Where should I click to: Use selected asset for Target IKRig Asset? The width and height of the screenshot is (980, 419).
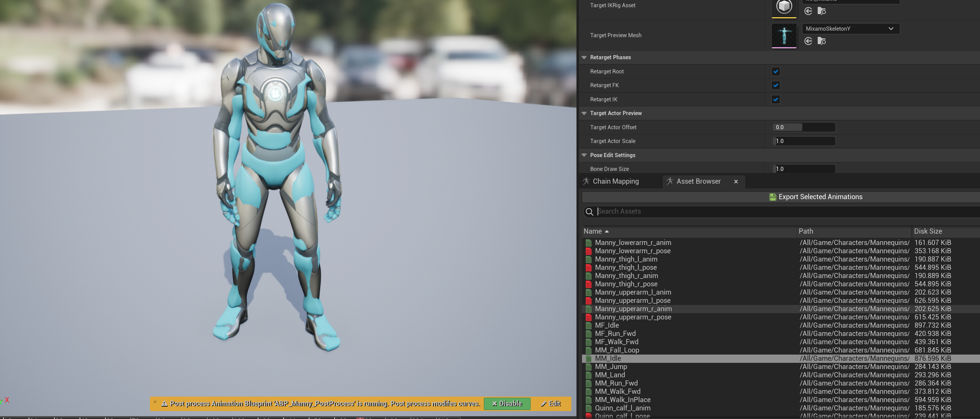pos(808,11)
